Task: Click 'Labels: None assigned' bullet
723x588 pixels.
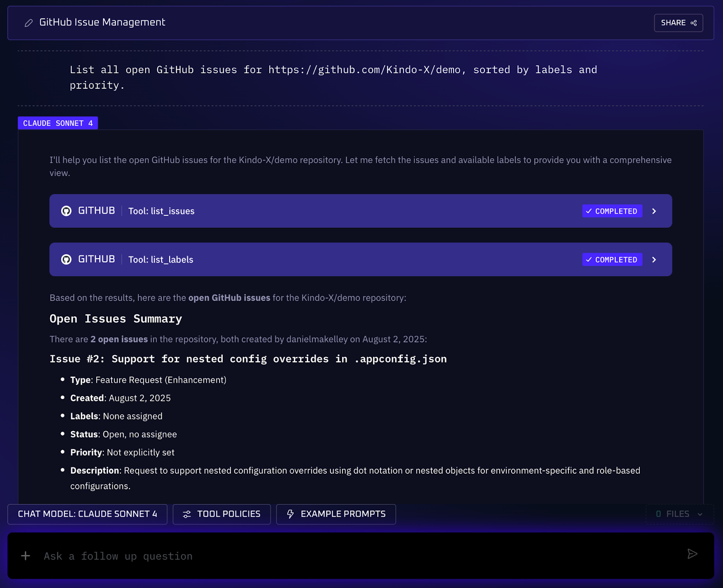Action: (x=116, y=416)
